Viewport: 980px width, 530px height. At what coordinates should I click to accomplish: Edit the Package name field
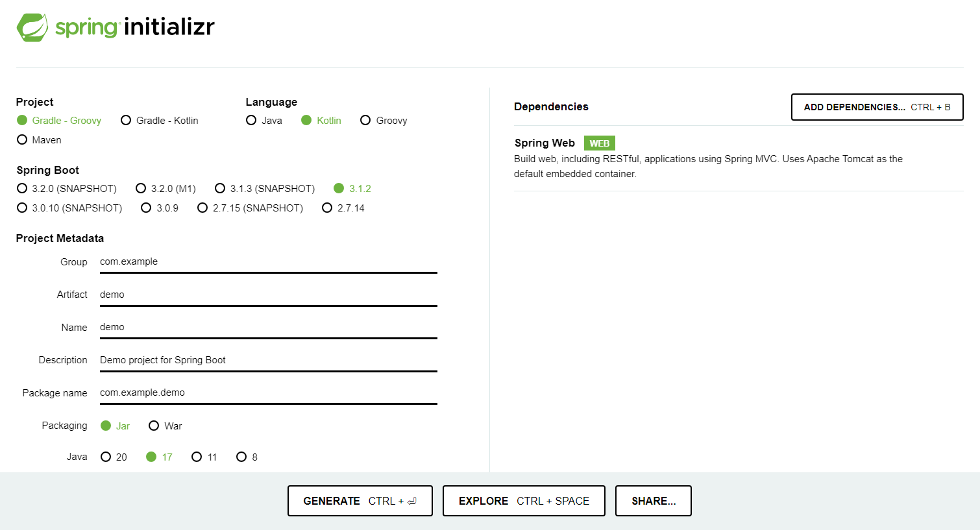pos(269,393)
